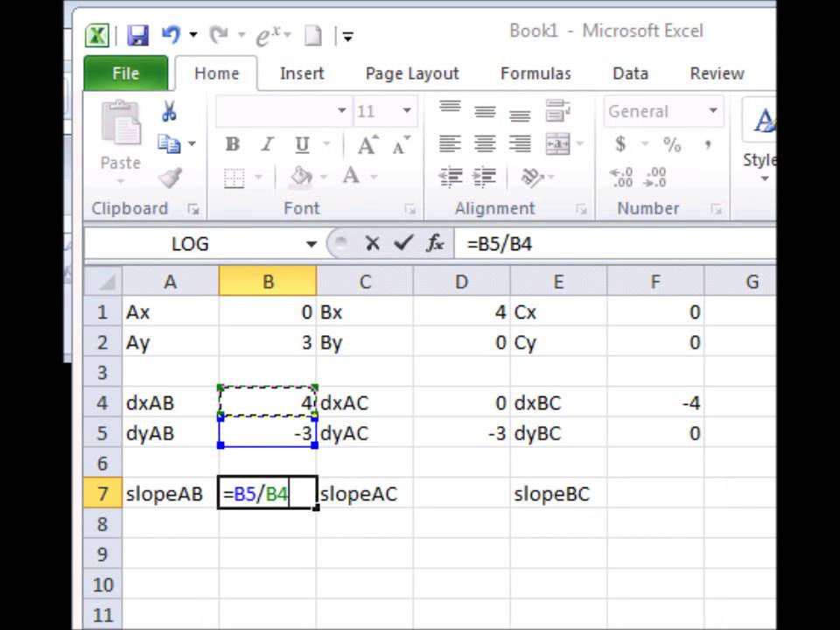840x630 pixels.
Task: Click the Decrease Decimal icon
Action: [x=655, y=178]
